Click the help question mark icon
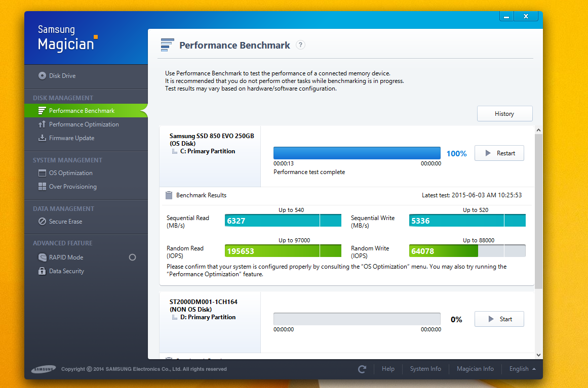This screenshot has width=588, height=388. (300, 45)
